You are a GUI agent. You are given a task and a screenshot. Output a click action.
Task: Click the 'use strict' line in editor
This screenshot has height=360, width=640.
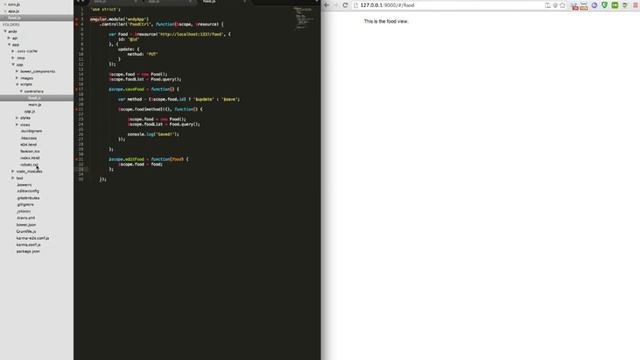[x=105, y=9]
